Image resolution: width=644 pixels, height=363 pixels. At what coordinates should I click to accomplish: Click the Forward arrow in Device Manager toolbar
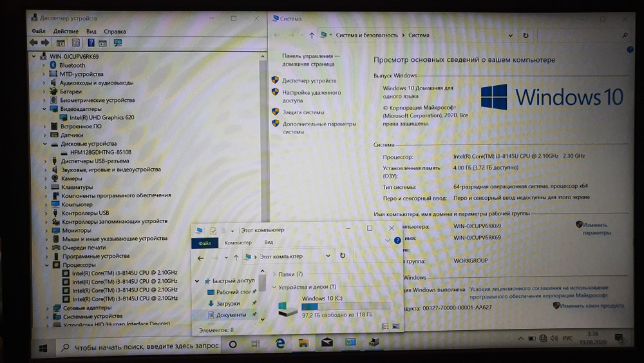(45, 43)
